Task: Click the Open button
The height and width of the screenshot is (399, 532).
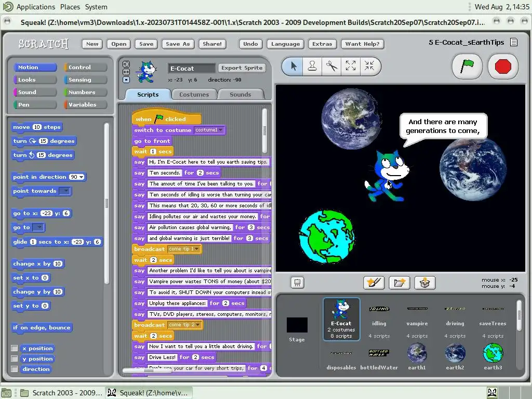Action: (x=119, y=44)
